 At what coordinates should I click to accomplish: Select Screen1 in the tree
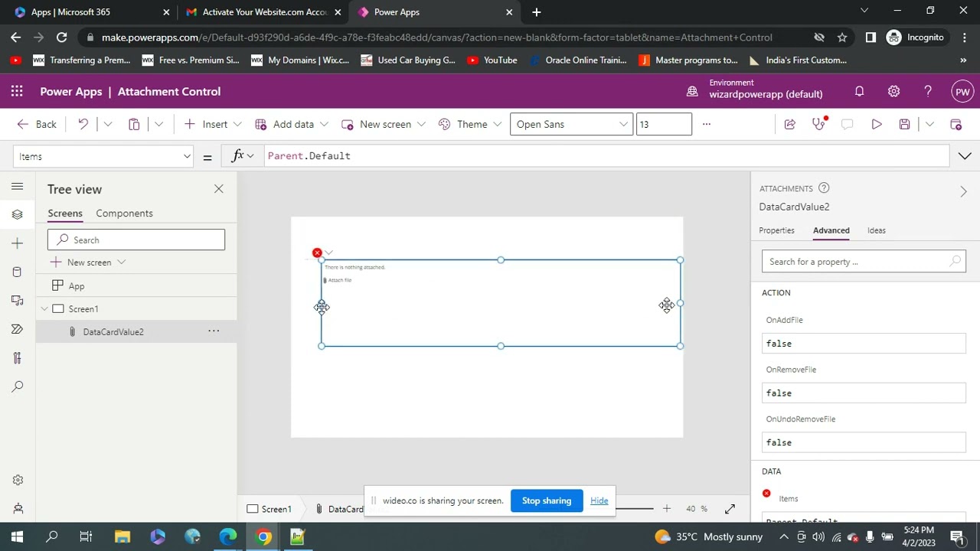pyautogui.click(x=83, y=309)
